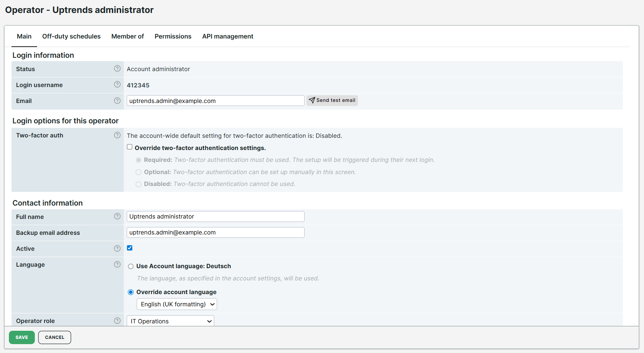Select Use Account language: Deutsch option

(x=131, y=266)
